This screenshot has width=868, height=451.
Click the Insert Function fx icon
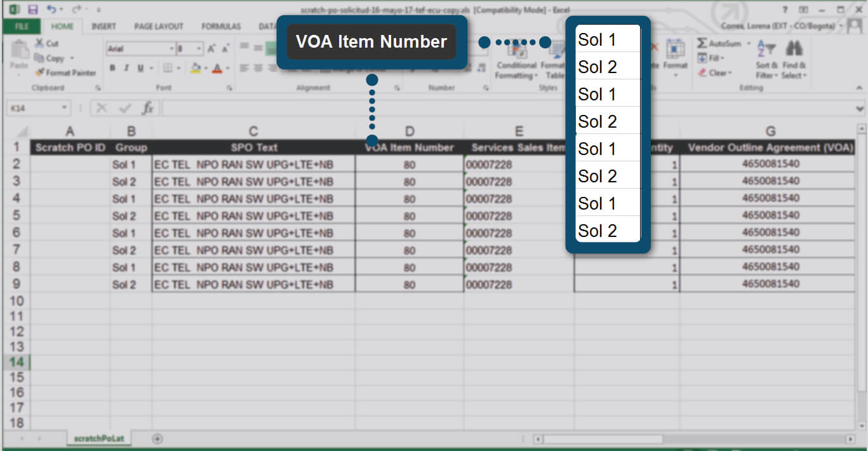148,108
